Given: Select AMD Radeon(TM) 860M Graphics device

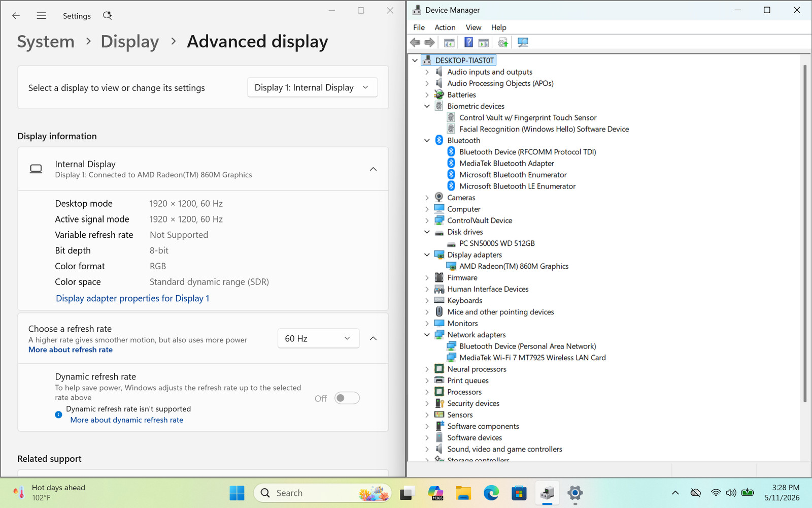Looking at the screenshot, I should (514, 266).
